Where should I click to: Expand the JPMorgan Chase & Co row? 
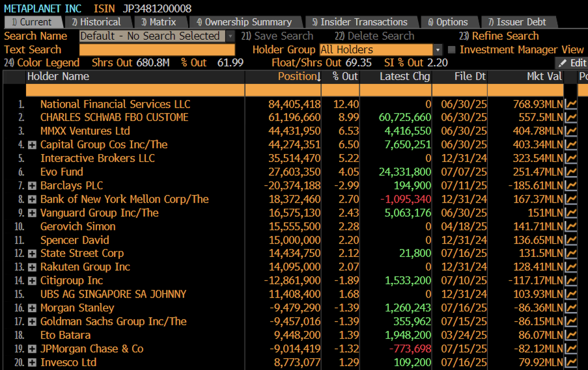32,349
